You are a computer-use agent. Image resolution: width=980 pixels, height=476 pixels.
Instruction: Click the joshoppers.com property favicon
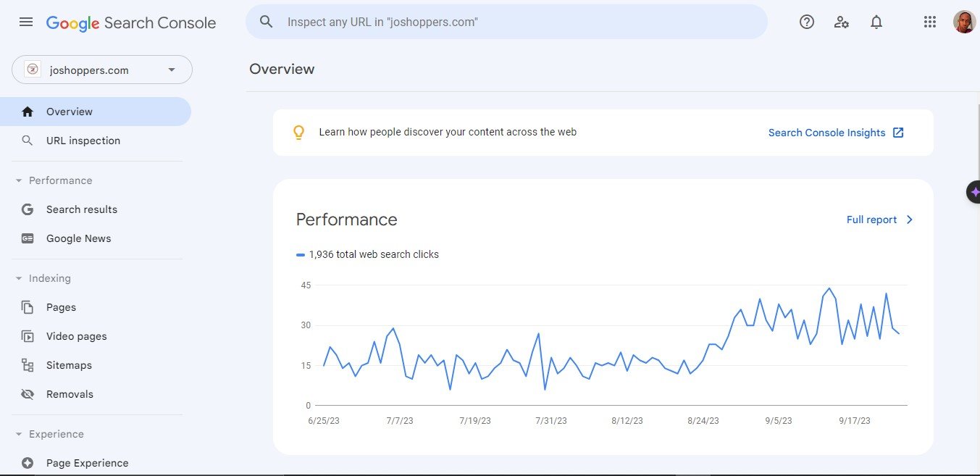tap(33, 70)
